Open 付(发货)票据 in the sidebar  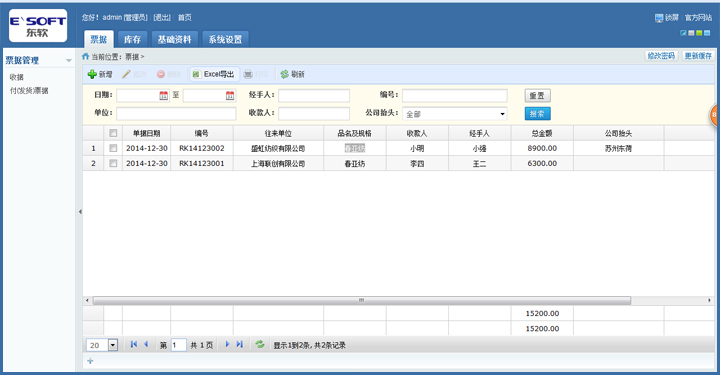click(29, 90)
